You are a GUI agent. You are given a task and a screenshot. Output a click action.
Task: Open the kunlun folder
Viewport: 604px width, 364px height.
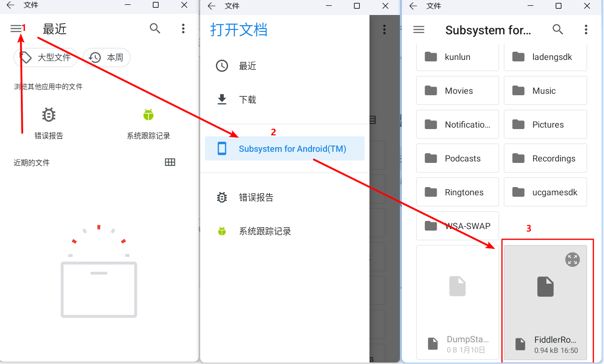pos(457,57)
